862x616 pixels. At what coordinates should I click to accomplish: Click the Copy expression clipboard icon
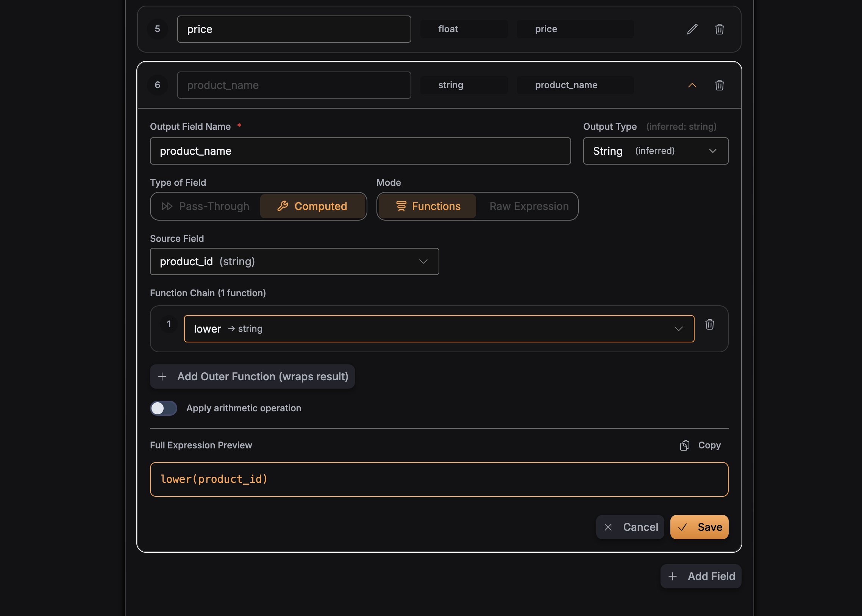(684, 445)
